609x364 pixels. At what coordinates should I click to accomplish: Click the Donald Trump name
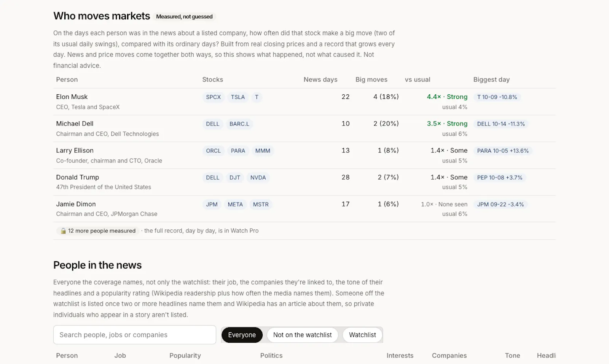coord(78,177)
